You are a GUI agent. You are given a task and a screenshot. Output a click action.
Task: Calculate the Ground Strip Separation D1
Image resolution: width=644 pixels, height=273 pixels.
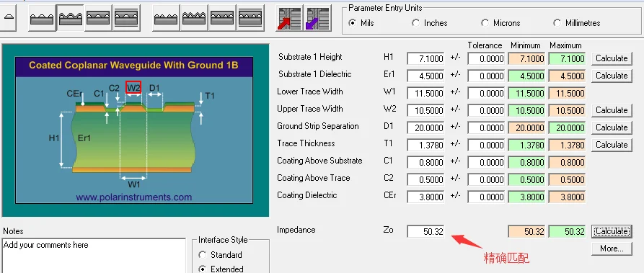click(612, 127)
